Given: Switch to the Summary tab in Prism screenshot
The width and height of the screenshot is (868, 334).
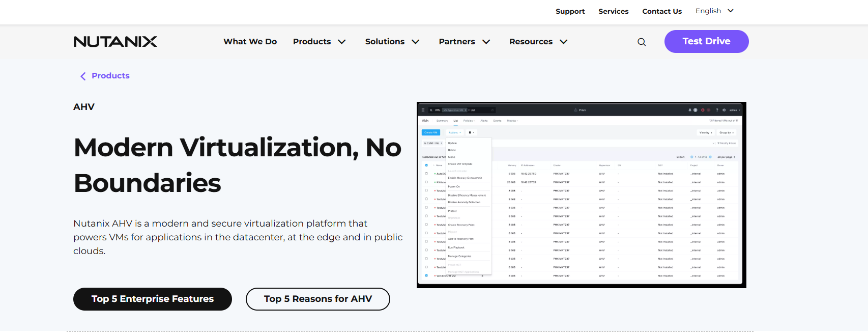Looking at the screenshot, I should [442, 121].
